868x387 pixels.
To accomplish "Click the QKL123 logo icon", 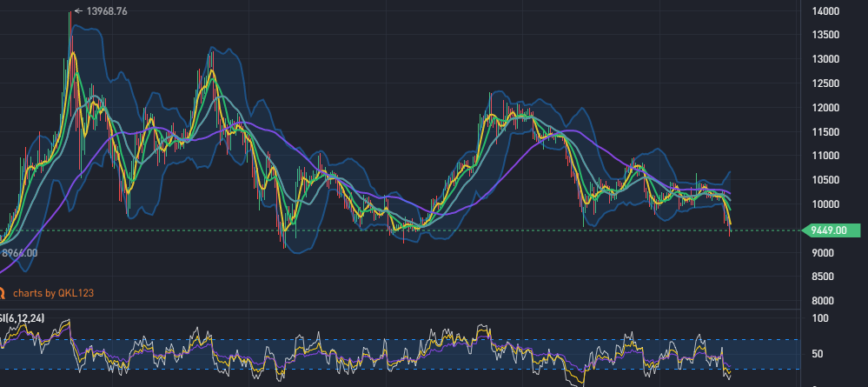I will point(3,293).
